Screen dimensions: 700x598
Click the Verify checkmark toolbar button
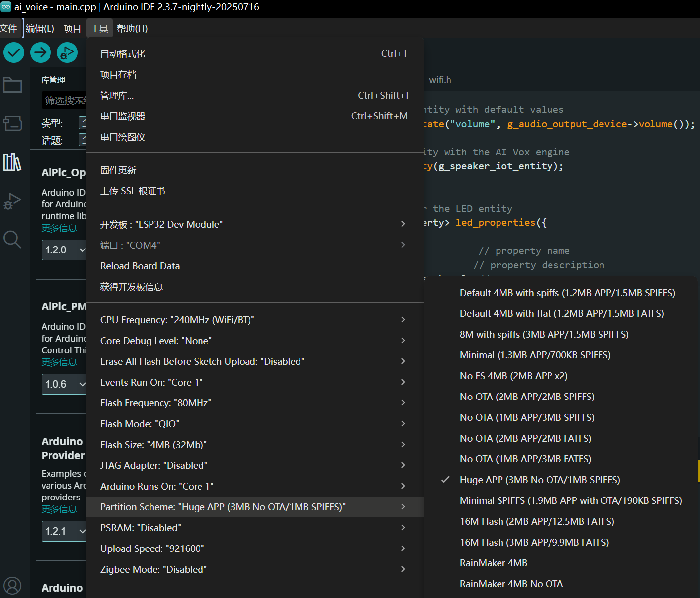coord(14,52)
